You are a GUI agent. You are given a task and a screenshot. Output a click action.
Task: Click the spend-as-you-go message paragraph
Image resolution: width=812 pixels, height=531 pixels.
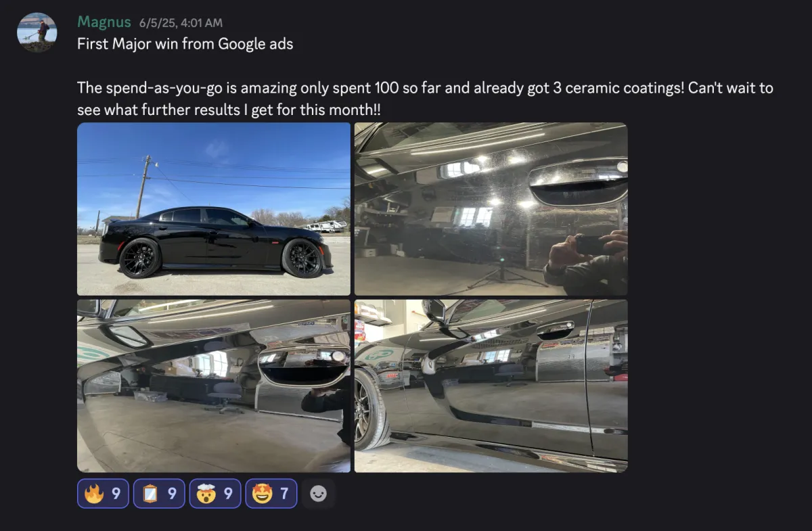point(425,99)
